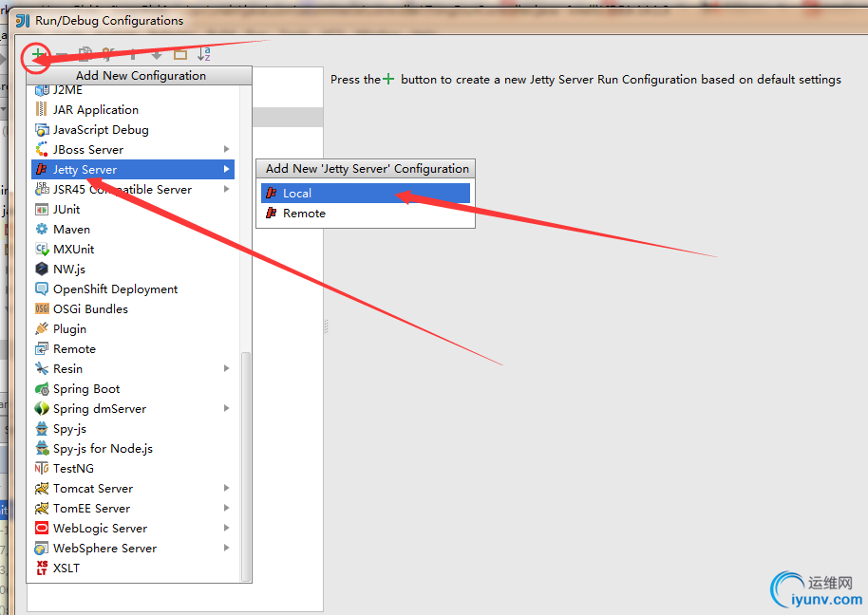868x615 pixels.
Task: Expand the WebLogic Server submenu arrow
Action: (x=226, y=527)
